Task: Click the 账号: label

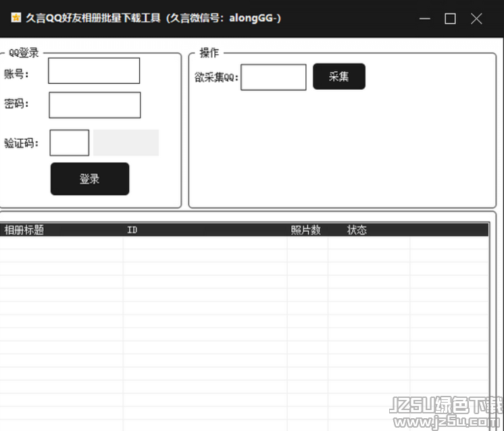Action: [x=16, y=74]
